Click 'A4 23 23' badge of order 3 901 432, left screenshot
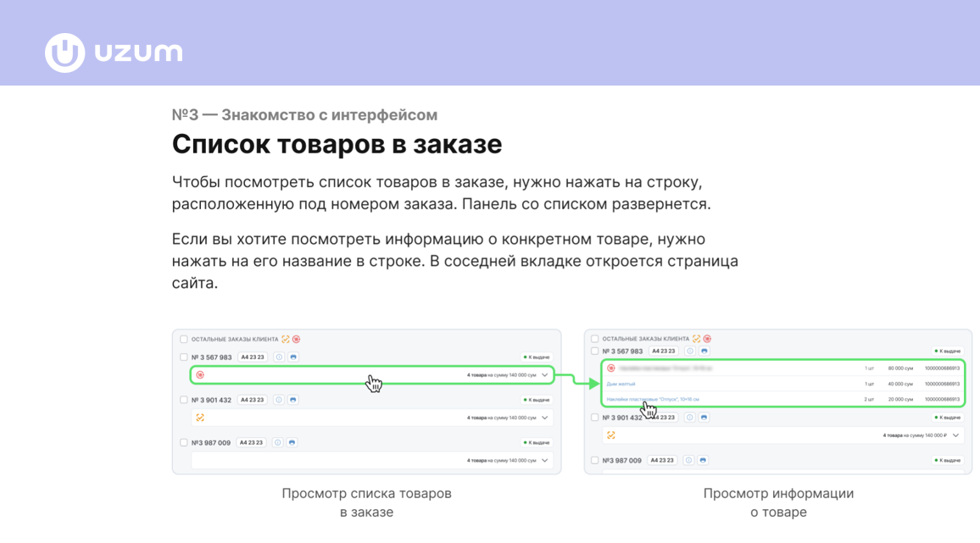980x543 pixels. [253, 400]
